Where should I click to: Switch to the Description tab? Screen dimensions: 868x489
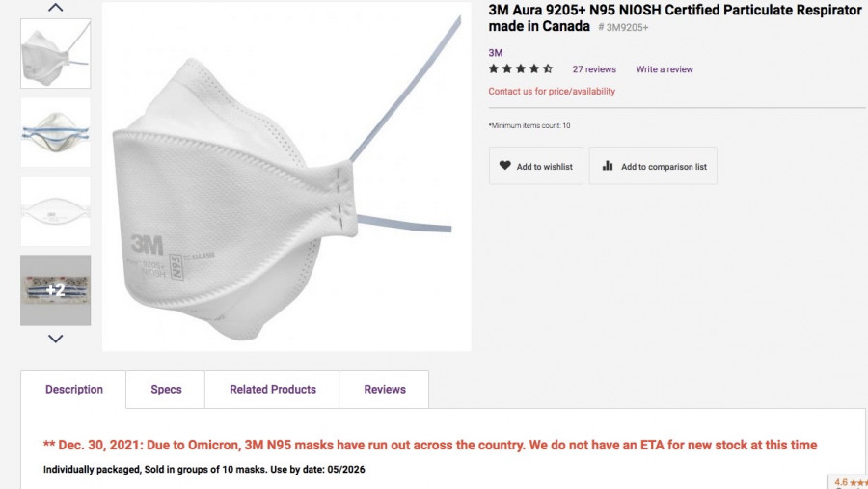point(74,390)
